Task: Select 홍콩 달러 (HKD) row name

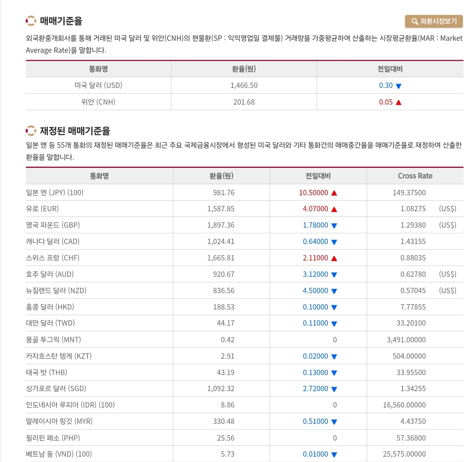Action: [x=50, y=307]
